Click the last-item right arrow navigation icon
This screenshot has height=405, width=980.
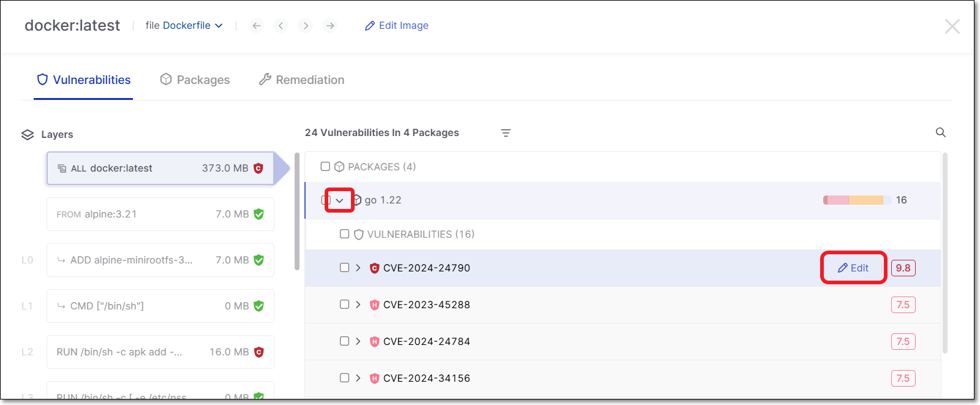tap(330, 26)
